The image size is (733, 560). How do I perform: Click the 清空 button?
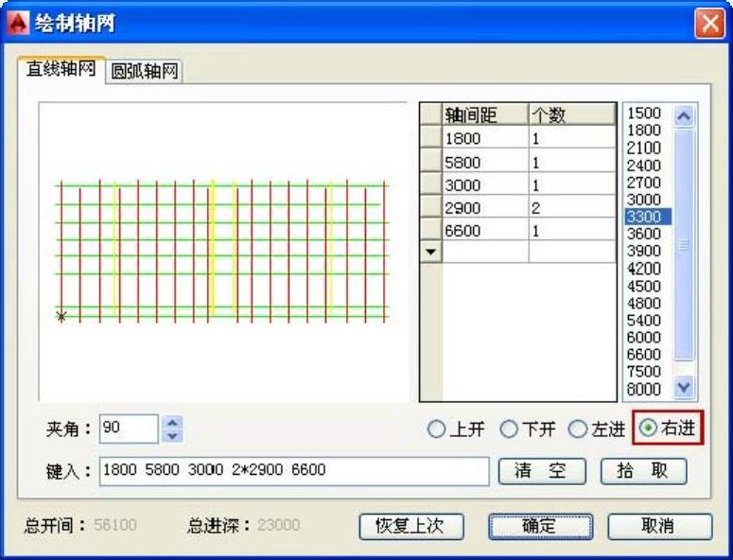click(542, 471)
